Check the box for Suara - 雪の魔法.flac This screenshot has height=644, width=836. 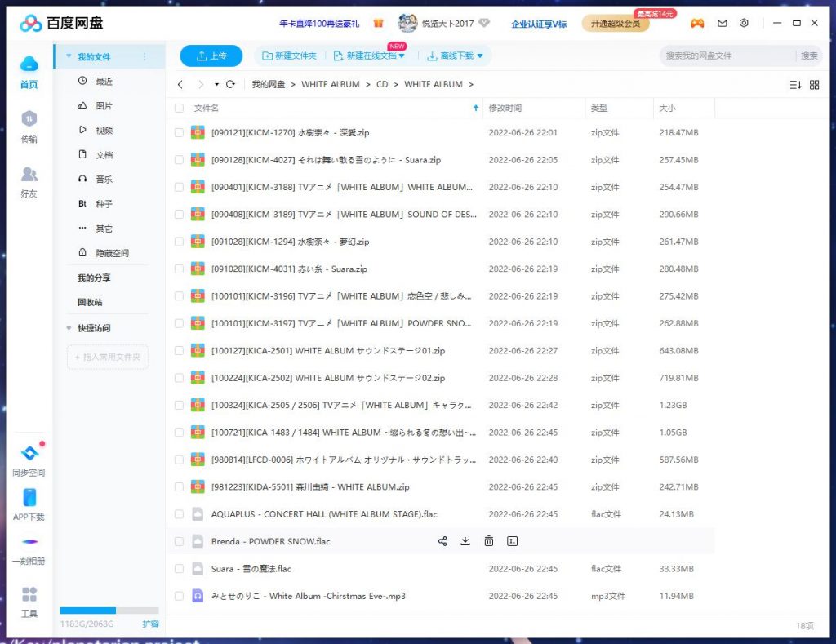[x=179, y=568]
